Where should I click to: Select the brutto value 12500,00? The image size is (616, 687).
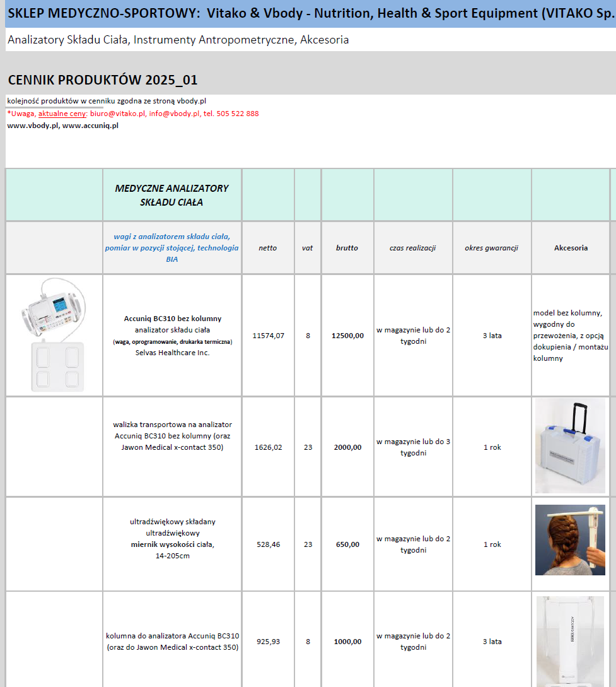347,336
